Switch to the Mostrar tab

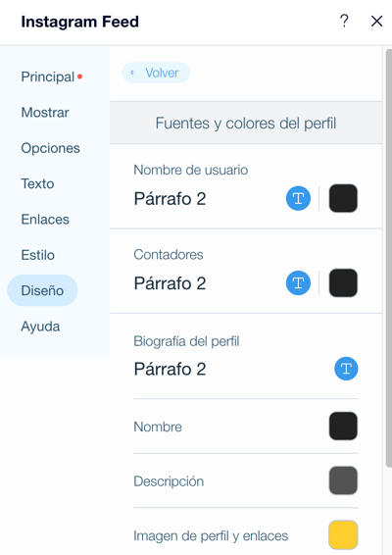click(45, 113)
